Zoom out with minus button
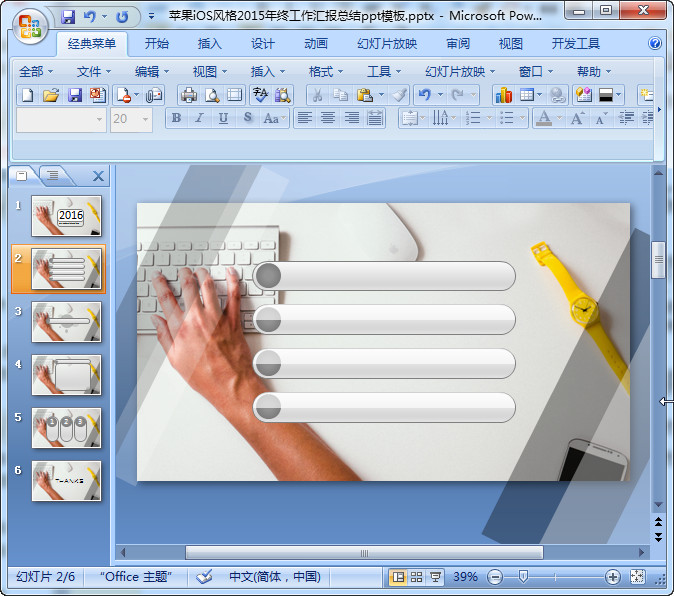 [x=495, y=577]
